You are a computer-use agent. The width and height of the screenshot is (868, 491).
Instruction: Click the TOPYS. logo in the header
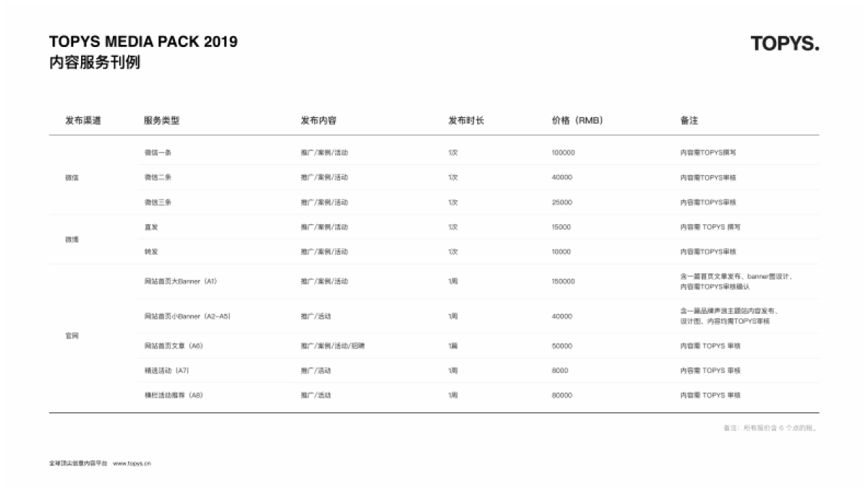click(x=784, y=44)
